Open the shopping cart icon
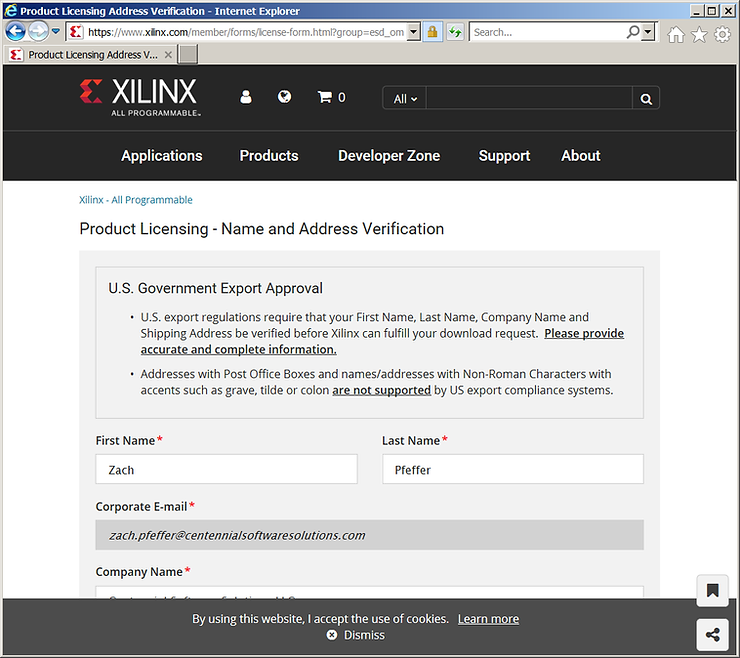This screenshot has width=740, height=658. pyautogui.click(x=324, y=97)
